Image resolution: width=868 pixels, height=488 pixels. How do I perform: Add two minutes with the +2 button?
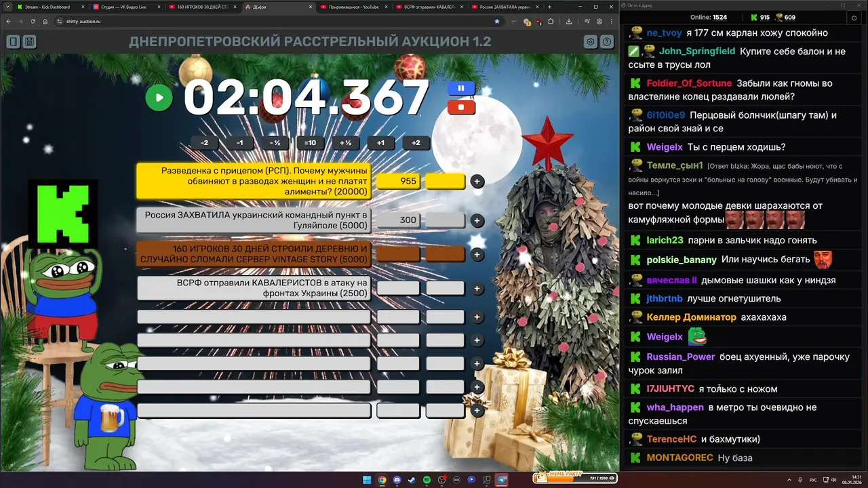[416, 143]
